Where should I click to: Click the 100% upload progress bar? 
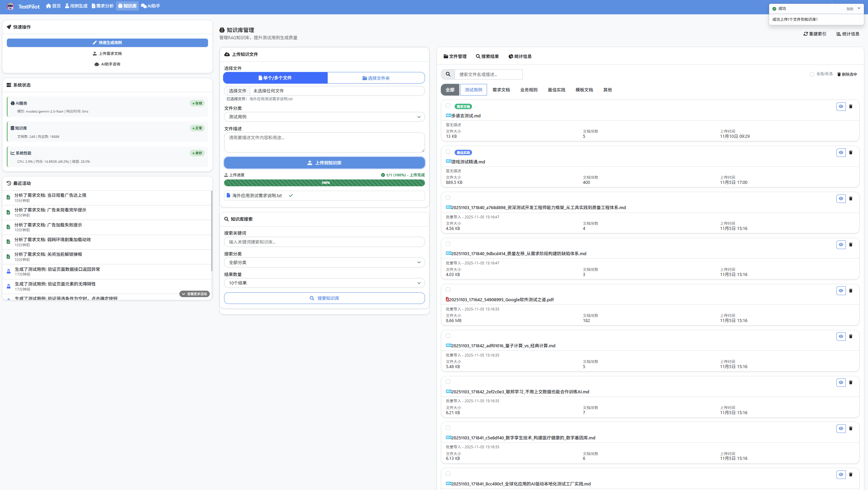click(324, 183)
